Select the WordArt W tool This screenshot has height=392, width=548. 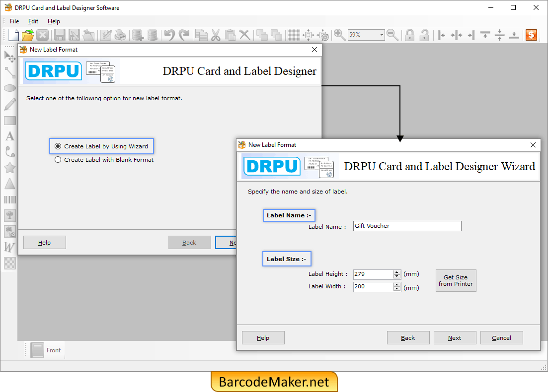point(10,247)
